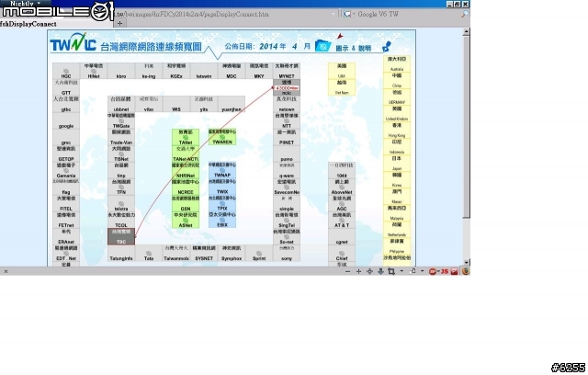Click the crop screenshot icon in add-on bar
Screen dimensions: 588x375
(391, 271)
